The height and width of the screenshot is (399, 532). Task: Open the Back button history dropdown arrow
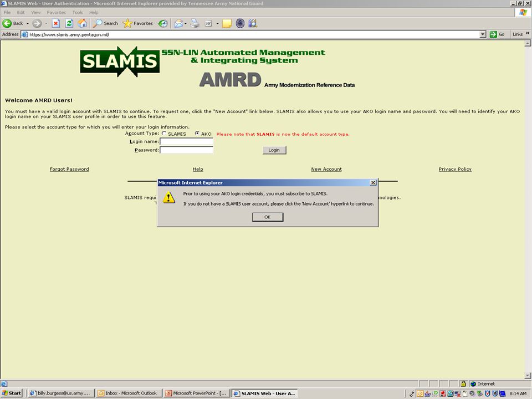tap(28, 23)
